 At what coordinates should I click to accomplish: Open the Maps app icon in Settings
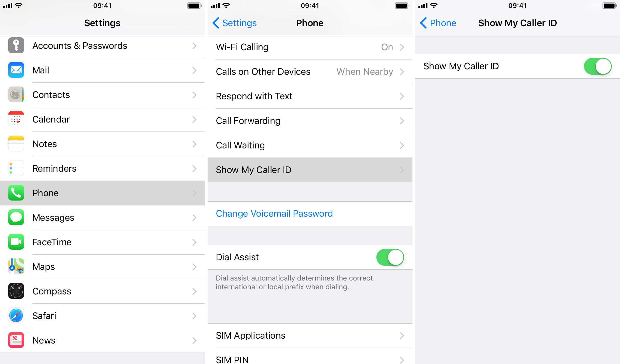[x=16, y=266]
